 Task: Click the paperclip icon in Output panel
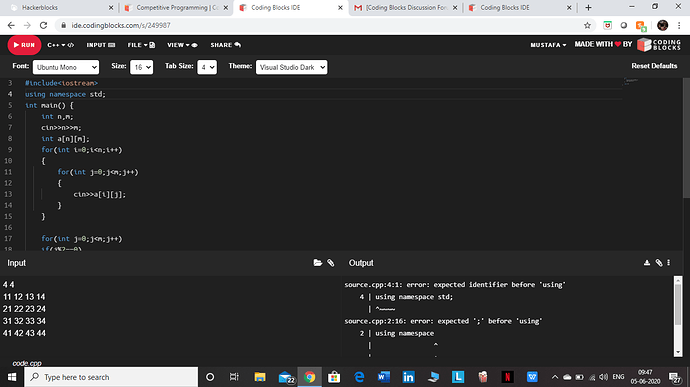(x=659, y=263)
